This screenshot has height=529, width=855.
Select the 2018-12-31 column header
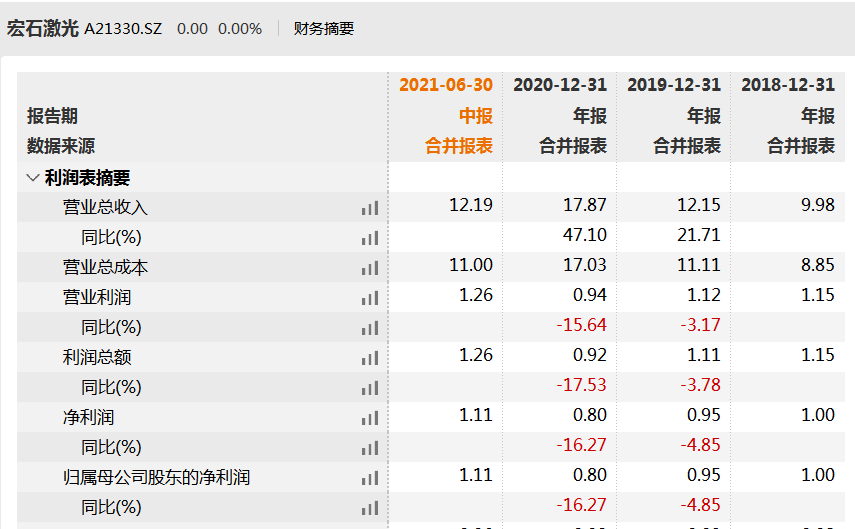coord(788,85)
